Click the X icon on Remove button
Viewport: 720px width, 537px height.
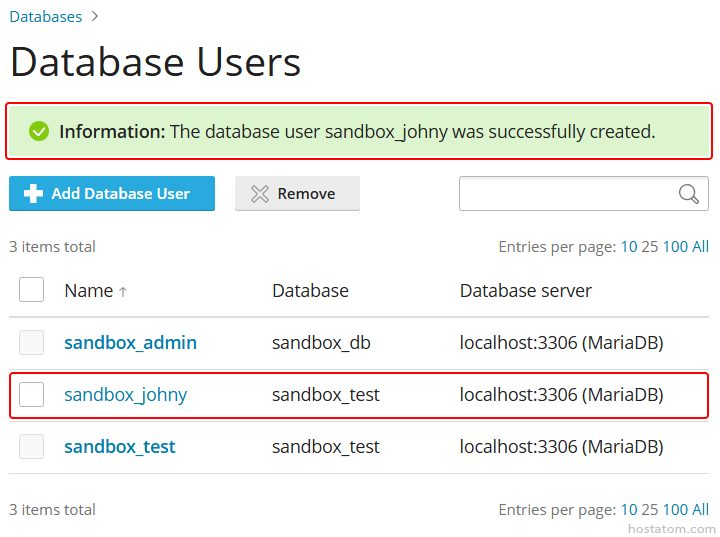[260, 194]
